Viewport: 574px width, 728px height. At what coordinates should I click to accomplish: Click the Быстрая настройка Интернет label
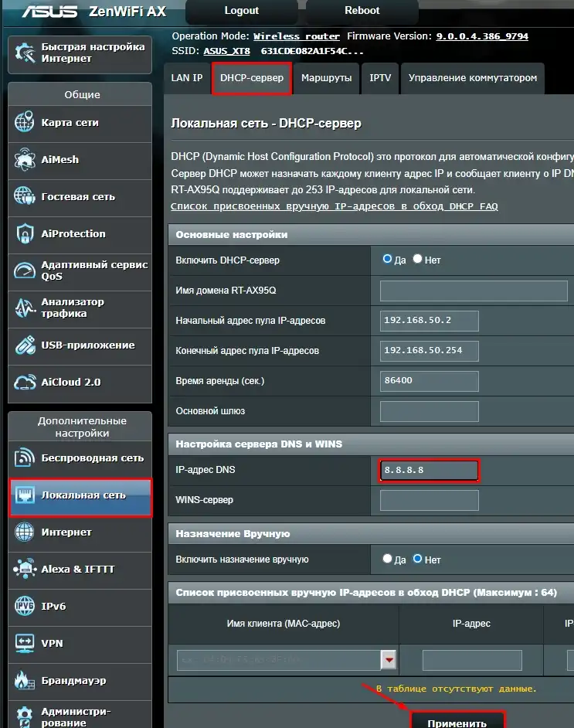[x=93, y=53]
